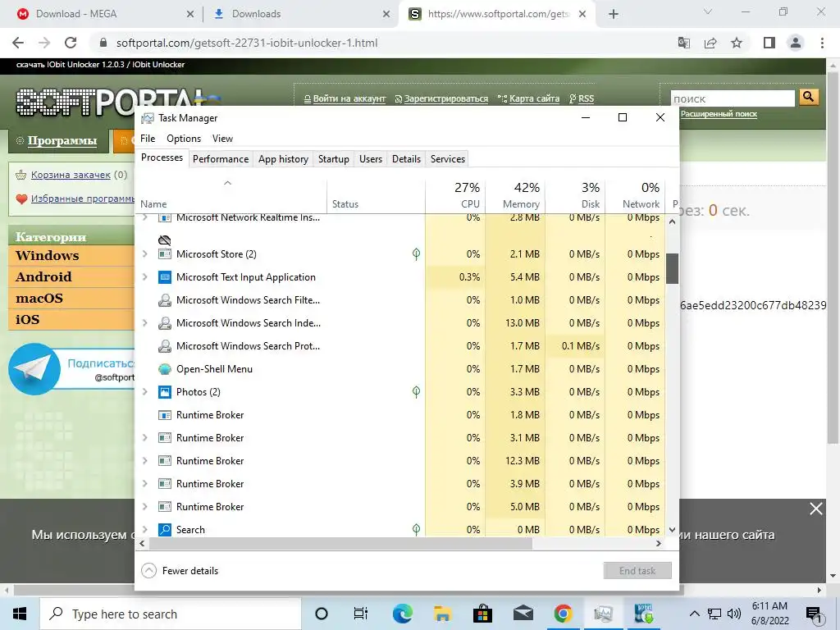Select the Open-Shell Menu process row
The width and height of the screenshot is (840, 630).
point(400,369)
